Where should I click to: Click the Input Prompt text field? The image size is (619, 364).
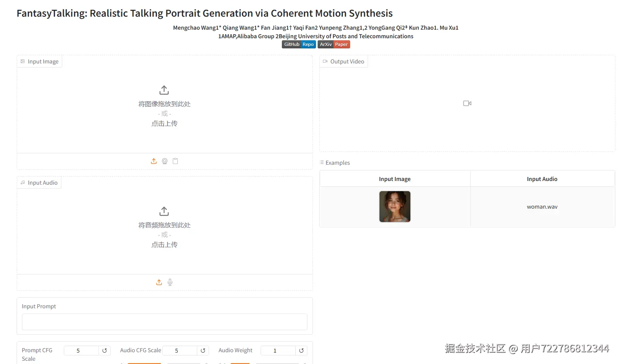point(164,322)
